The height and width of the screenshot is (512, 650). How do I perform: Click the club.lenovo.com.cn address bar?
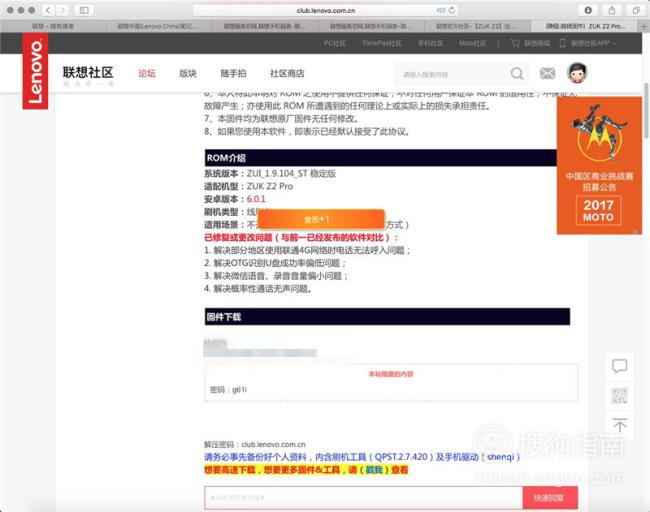tap(326, 10)
